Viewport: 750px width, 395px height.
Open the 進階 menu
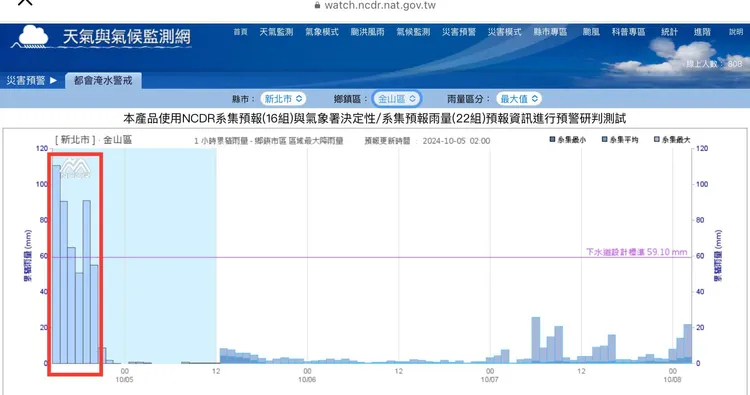click(x=702, y=32)
